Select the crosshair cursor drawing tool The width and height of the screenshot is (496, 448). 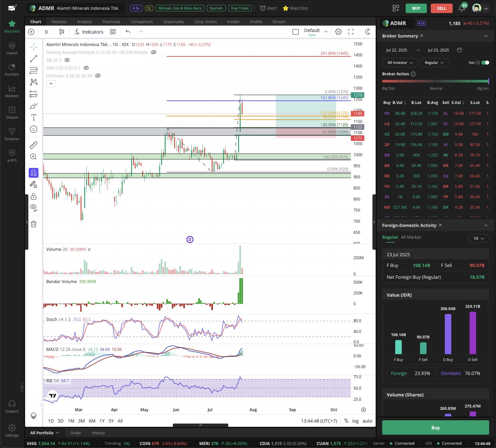point(34,47)
